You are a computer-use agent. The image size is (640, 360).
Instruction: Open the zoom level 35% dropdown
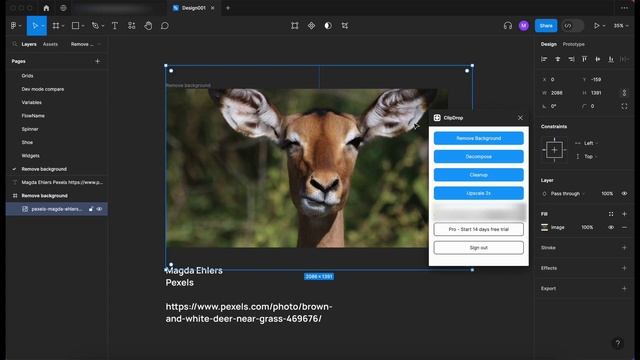click(621, 26)
